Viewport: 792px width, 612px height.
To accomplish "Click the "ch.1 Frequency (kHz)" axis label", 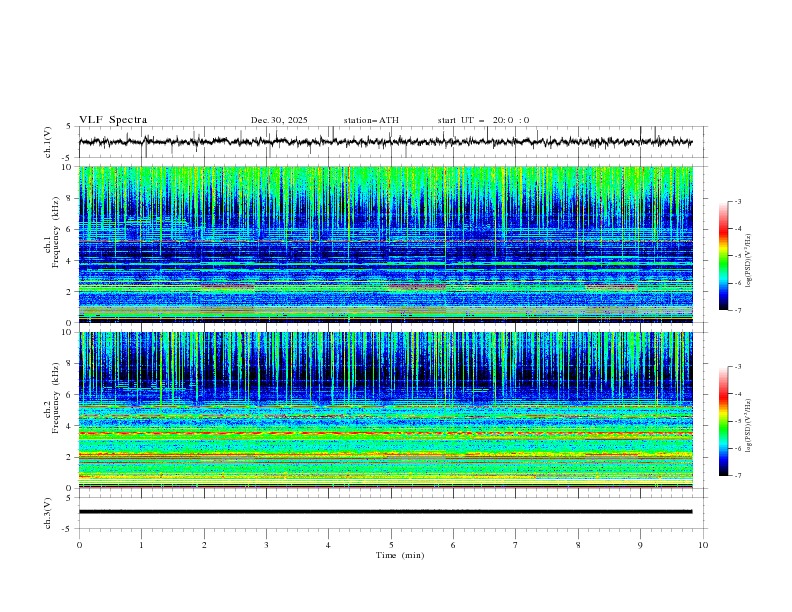I will click(x=52, y=231).
